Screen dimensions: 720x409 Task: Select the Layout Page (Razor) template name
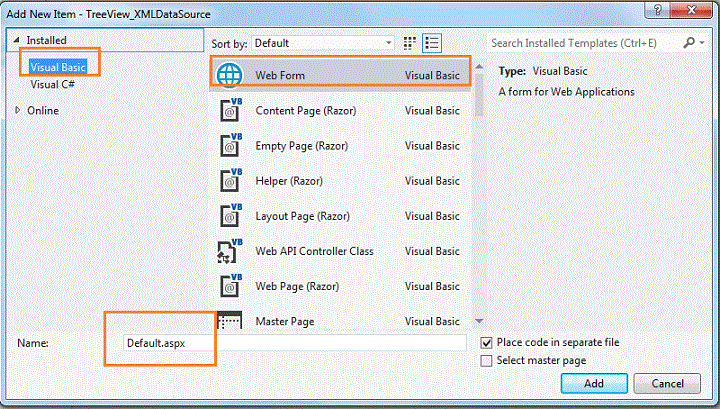tap(303, 216)
